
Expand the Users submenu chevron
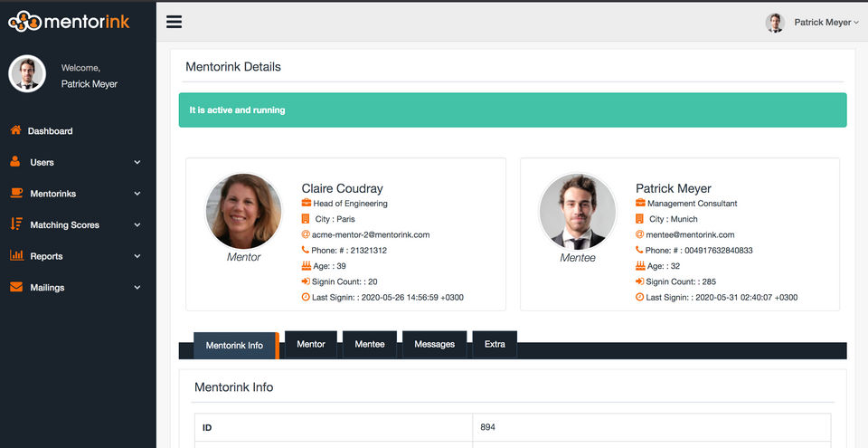(x=137, y=162)
